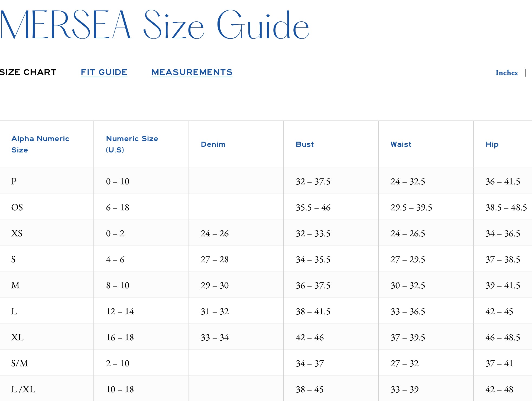Click the OS size row label
Viewport: 532px width, 401px height.
coord(17,207)
